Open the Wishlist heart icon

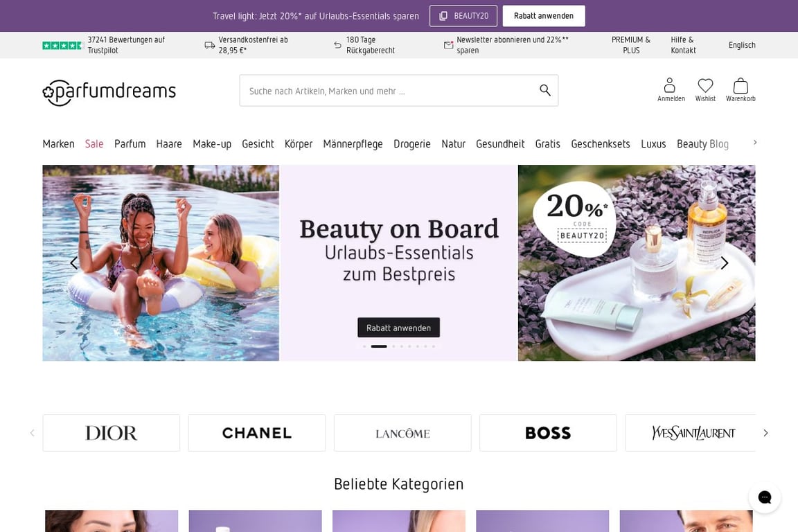coord(705,85)
